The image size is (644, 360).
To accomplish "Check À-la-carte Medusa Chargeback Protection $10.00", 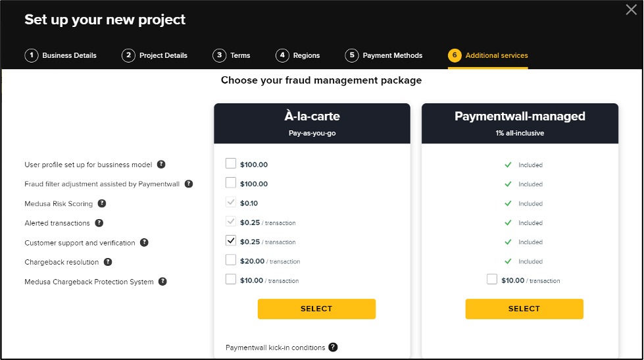I will click(231, 279).
